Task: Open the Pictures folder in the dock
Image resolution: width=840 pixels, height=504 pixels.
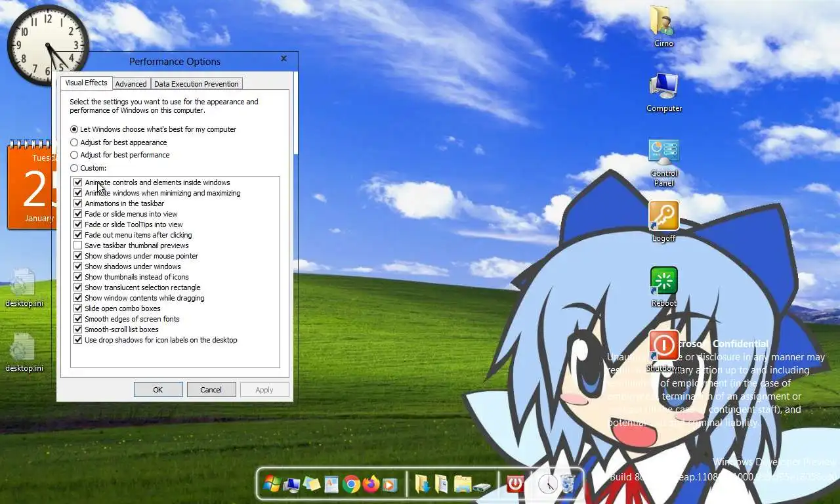Action: [462, 484]
